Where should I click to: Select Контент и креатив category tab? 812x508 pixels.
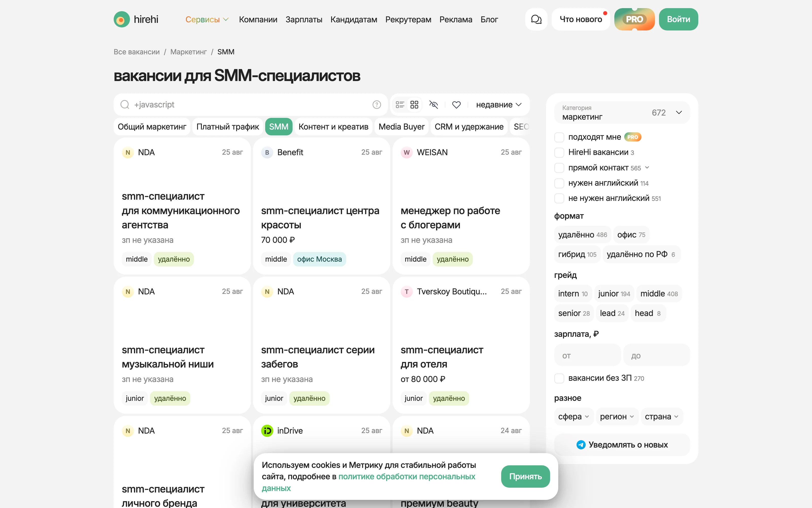tap(333, 127)
